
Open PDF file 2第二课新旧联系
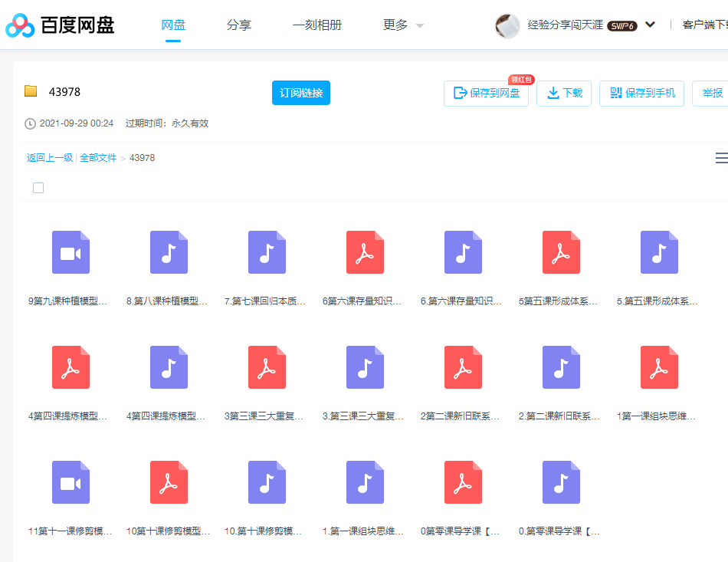click(463, 367)
